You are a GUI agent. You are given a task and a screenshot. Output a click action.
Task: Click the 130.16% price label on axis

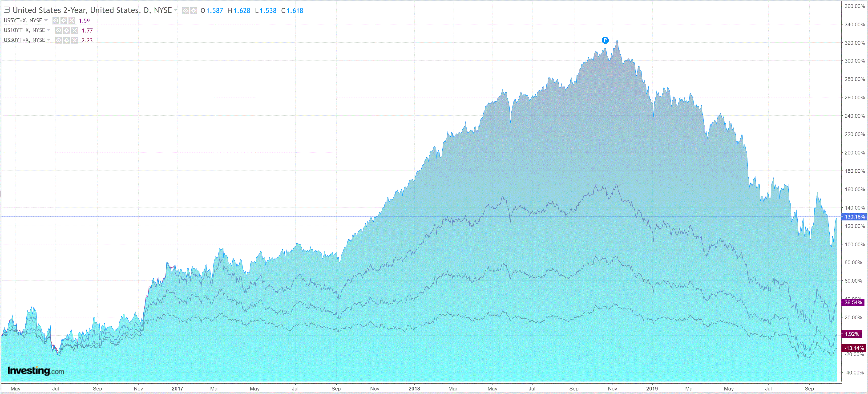(x=854, y=217)
